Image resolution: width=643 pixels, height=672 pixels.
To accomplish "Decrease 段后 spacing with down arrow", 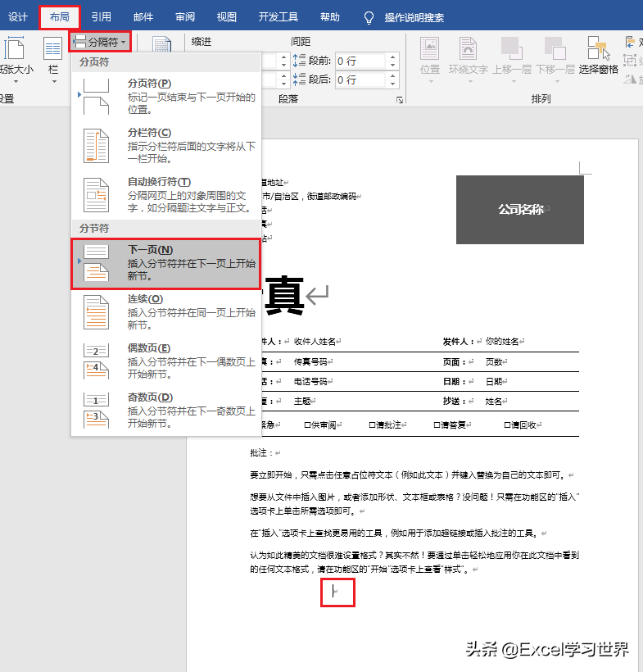I will [392, 84].
